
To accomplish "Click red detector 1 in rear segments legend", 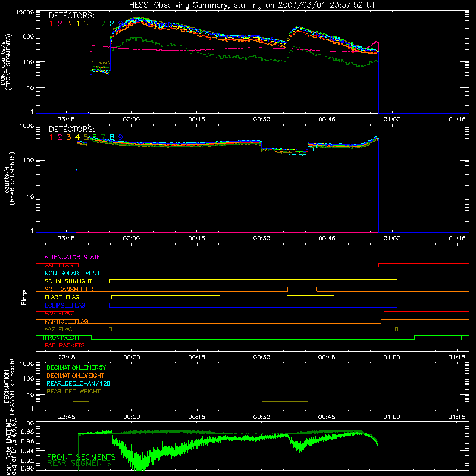I will (51, 137).
